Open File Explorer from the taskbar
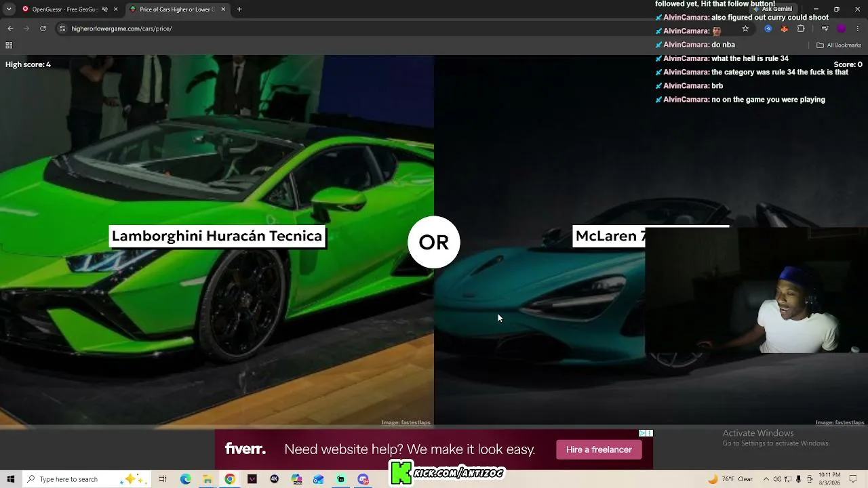The height and width of the screenshot is (488, 868). [208, 479]
